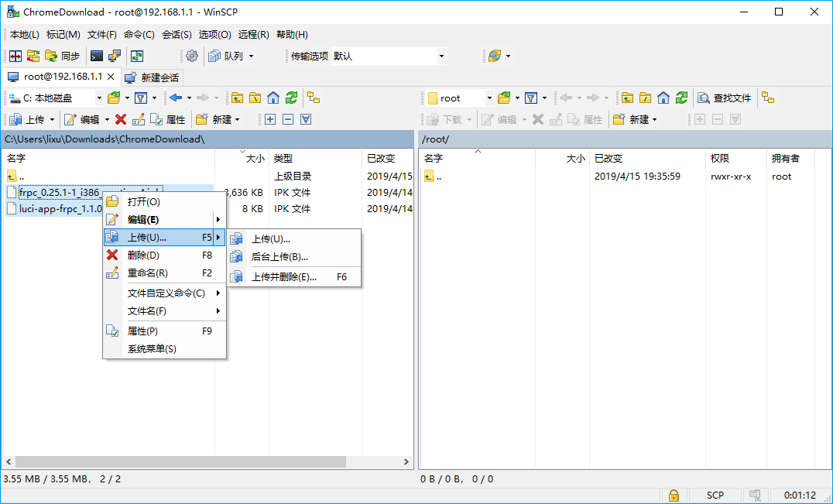
Task: Open Preferences gear icon
Action: point(192,56)
